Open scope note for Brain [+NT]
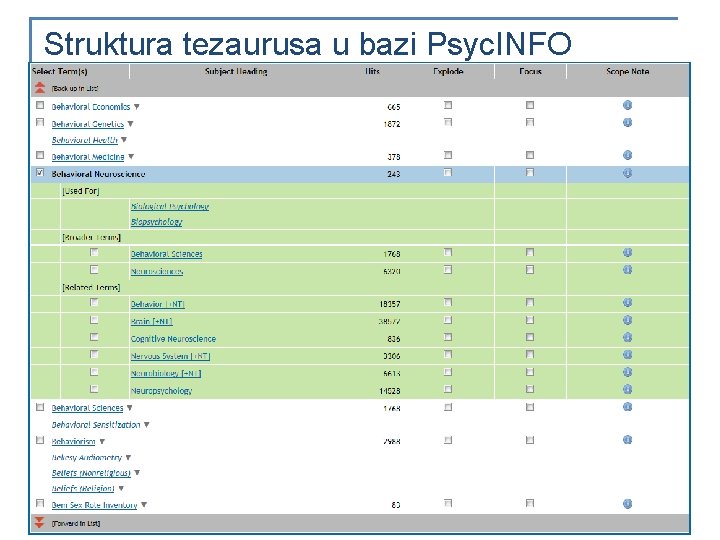The height and width of the screenshot is (540, 720). 627,320
